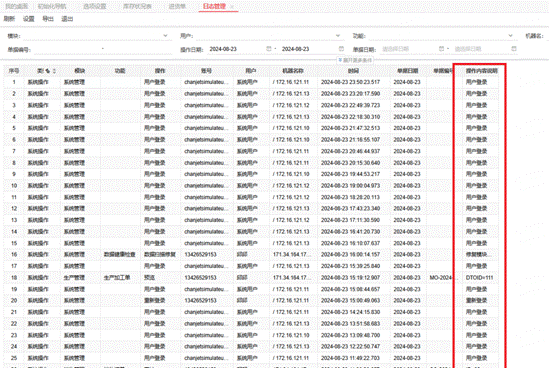Select row with time 2024-08-23 20:15:30.640
The height and width of the screenshot is (368, 549).
click(x=251, y=162)
